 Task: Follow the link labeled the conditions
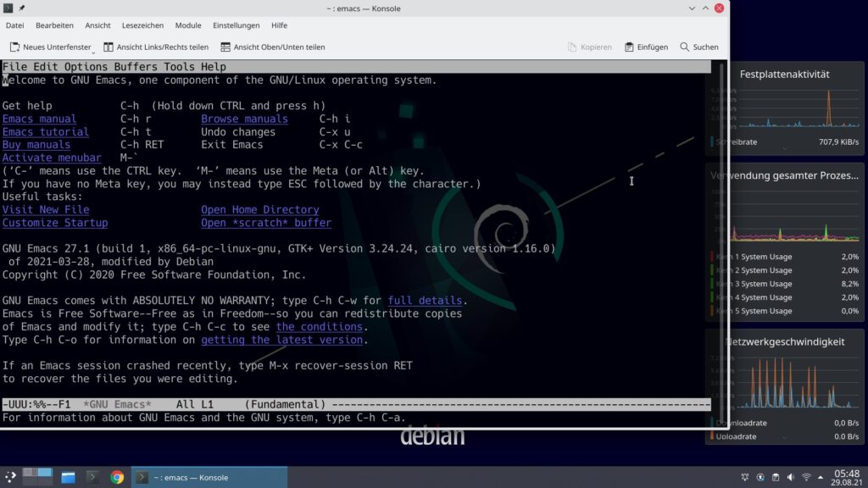[320, 326]
